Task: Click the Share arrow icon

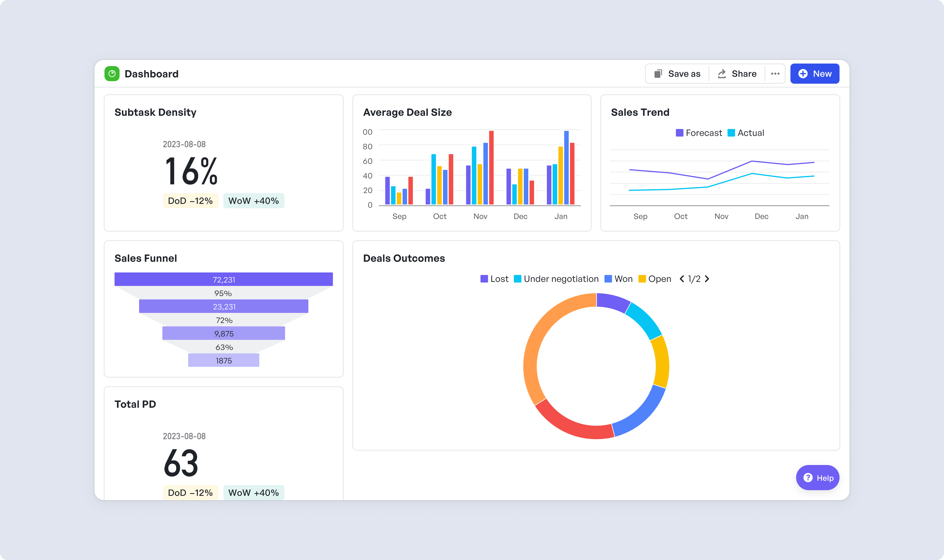Action: coord(722,74)
